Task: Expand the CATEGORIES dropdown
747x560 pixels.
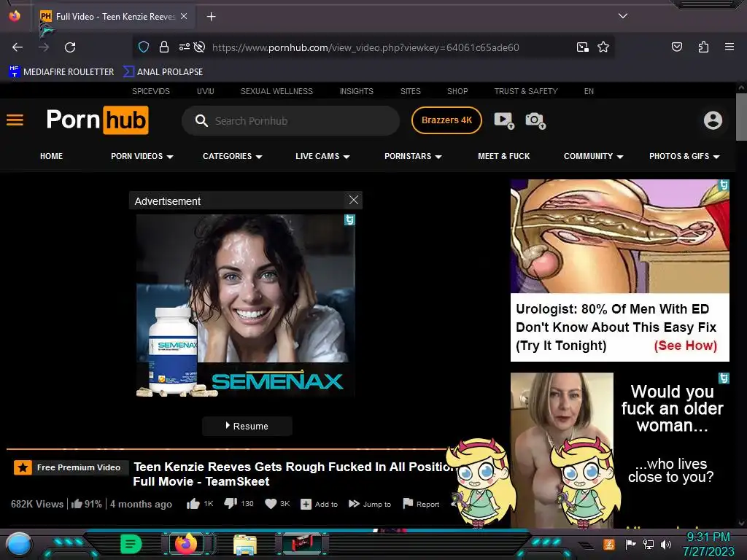Action: (233, 156)
